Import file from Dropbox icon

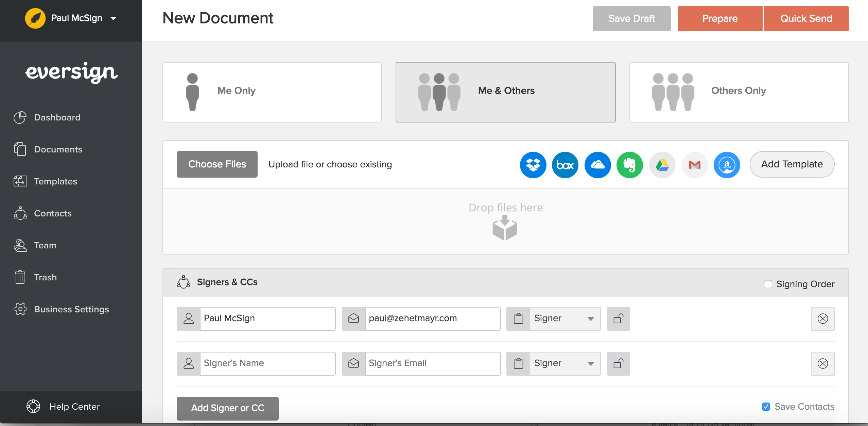pos(533,165)
